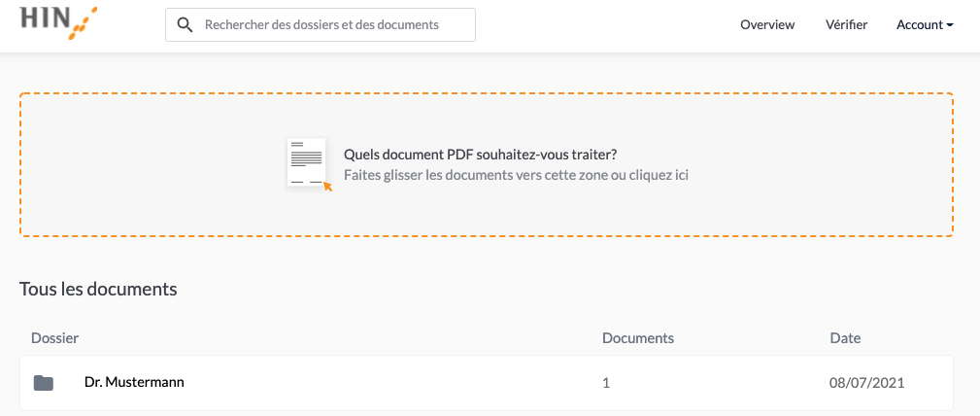
Task: Click the magnifying glass search icon
Action: tap(185, 25)
